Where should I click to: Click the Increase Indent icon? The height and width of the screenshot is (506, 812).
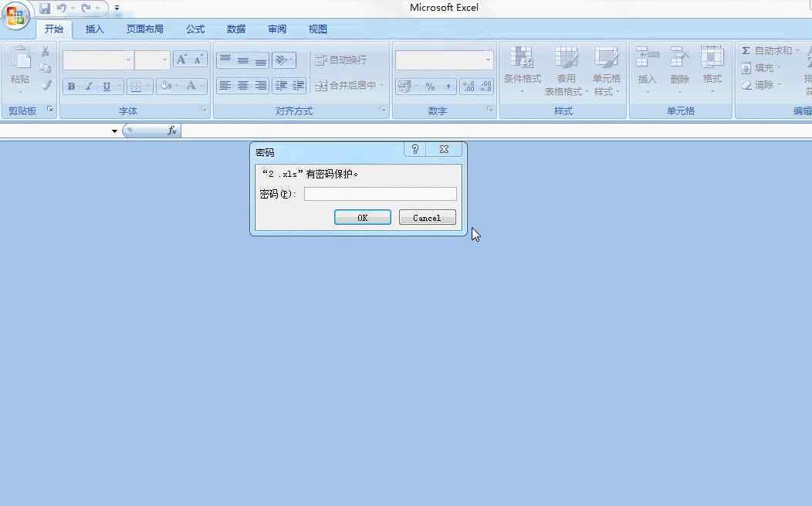[x=298, y=86]
